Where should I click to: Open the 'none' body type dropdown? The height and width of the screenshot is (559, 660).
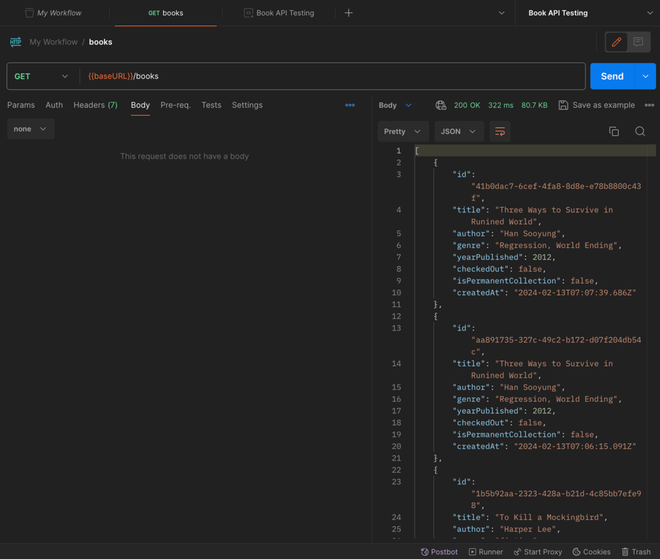pyautogui.click(x=30, y=129)
